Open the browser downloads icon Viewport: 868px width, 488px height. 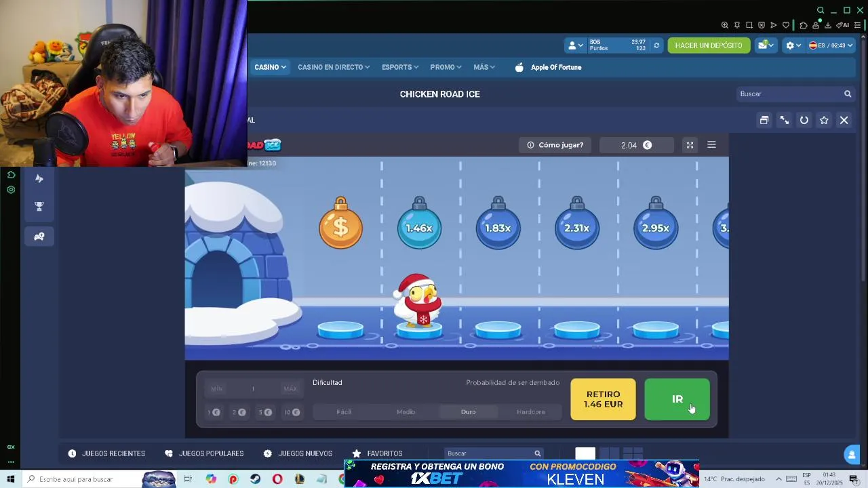[x=828, y=25]
